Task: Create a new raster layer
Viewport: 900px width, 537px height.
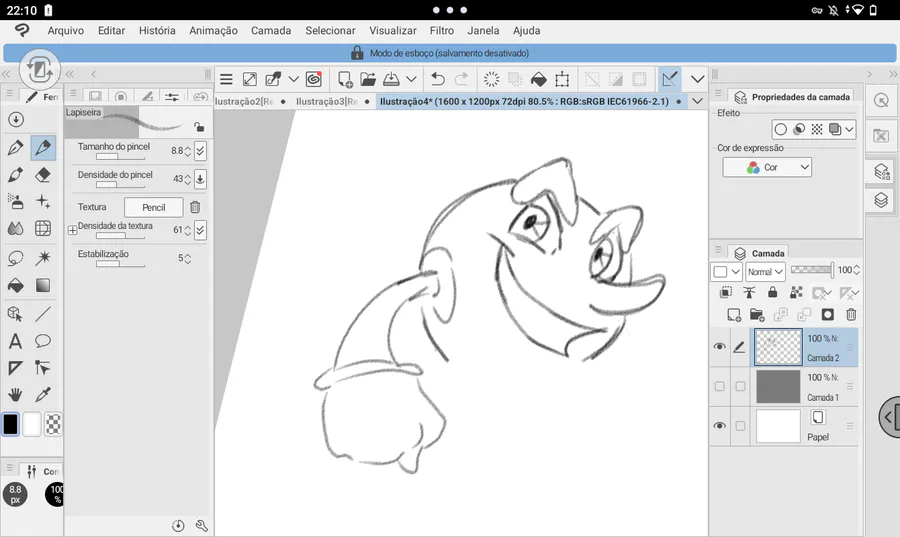Action: (734, 314)
